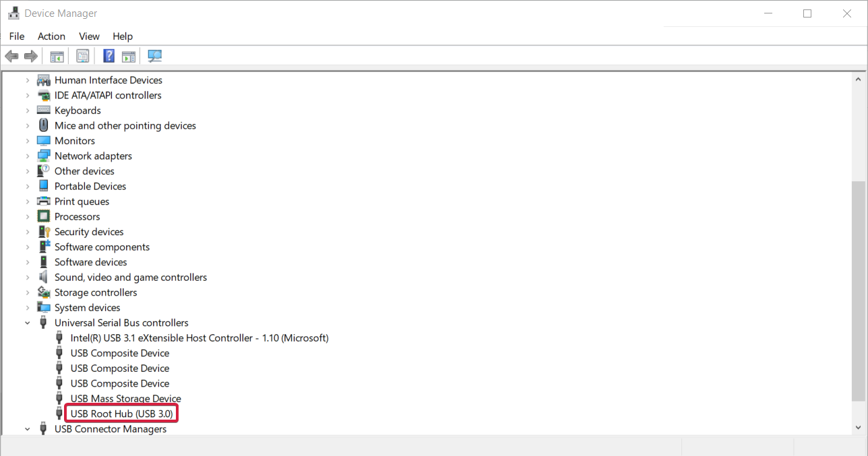This screenshot has width=868, height=456.
Task: Click the Human Interface Devices icon
Action: pyautogui.click(x=44, y=80)
